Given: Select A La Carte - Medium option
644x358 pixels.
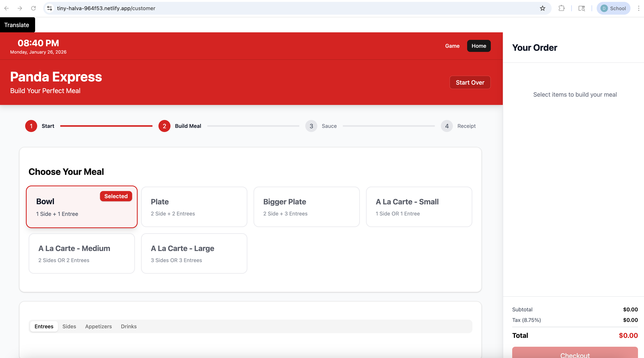Looking at the screenshot, I should [81, 253].
